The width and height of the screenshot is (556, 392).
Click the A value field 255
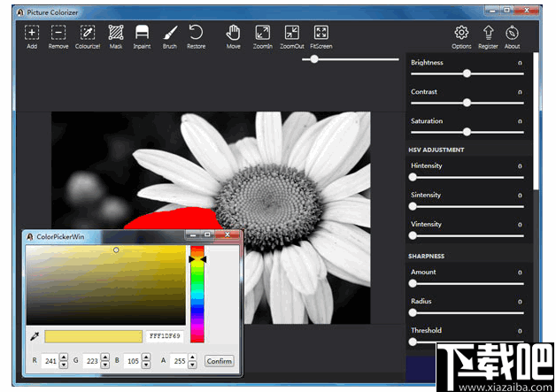[180, 361]
